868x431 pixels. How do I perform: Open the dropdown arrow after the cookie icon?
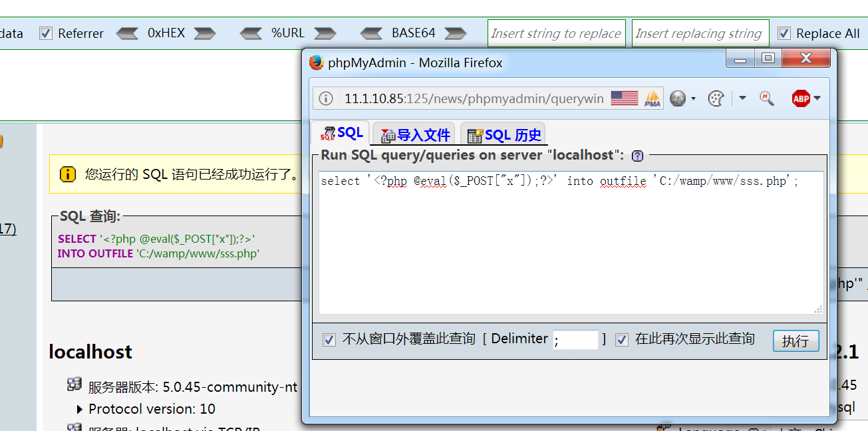pyautogui.click(x=742, y=98)
